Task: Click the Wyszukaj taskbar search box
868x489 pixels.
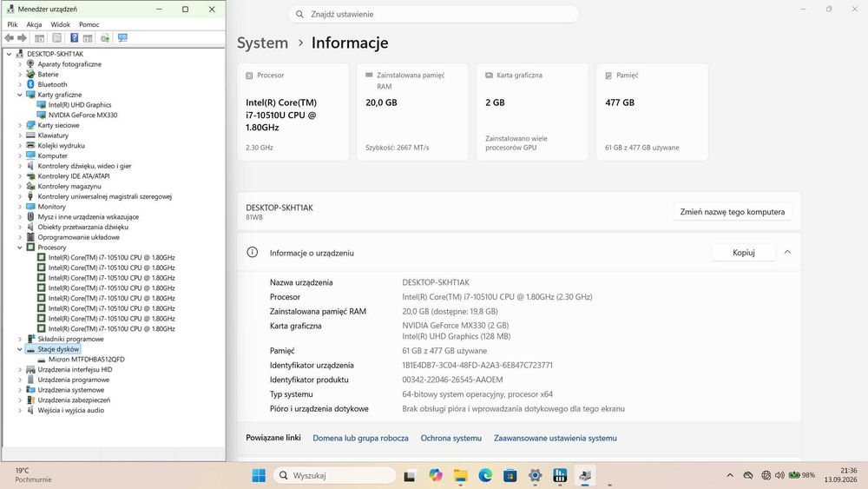Action: pyautogui.click(x=336, y=475)
